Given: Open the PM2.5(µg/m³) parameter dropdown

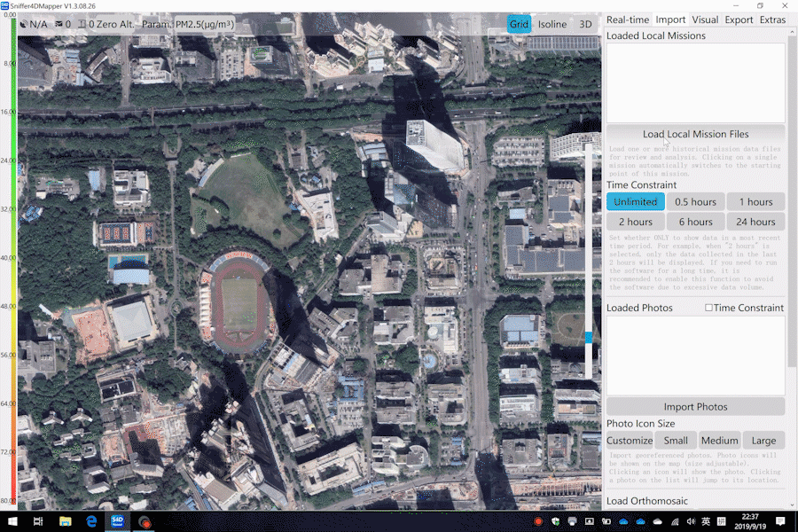Looking at the screenshot, I should coord(203,24).
